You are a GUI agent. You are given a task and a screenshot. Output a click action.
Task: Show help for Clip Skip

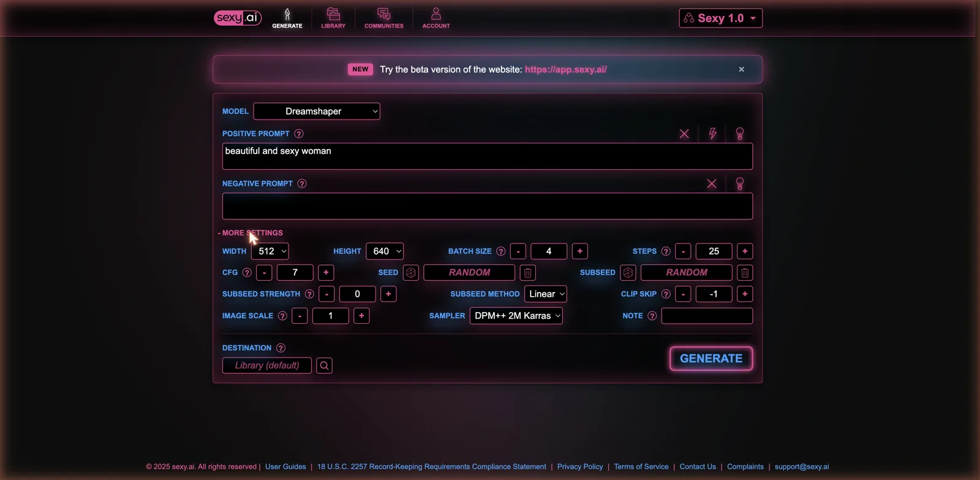coord(666,294)
